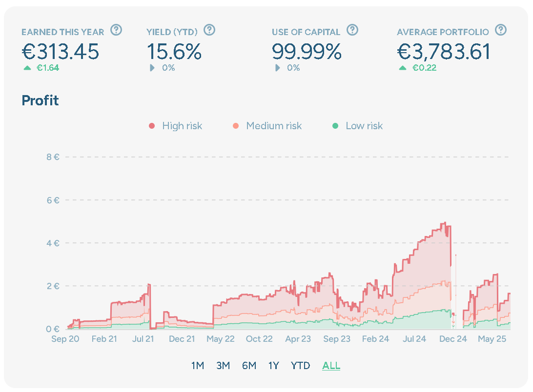This screenshot has height=392, width=533.
Task: Click the €3,783.61 average portfolio value
Action: point(444,52)
